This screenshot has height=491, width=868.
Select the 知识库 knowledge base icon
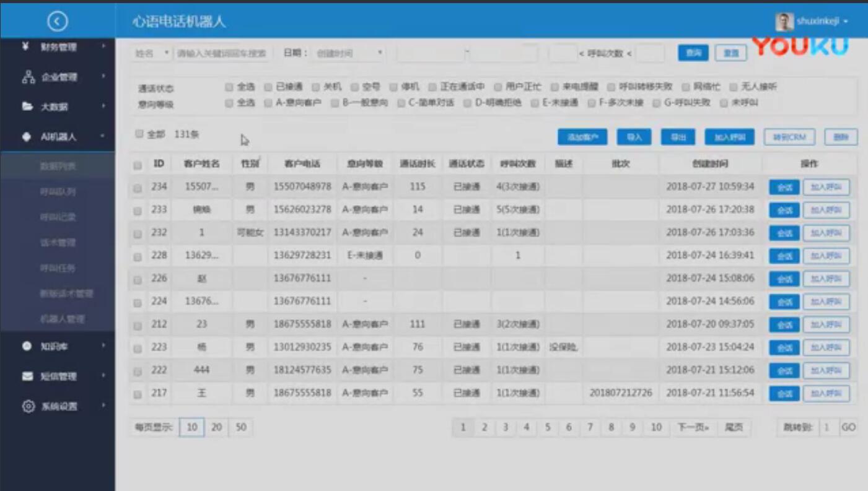(28, 347)
